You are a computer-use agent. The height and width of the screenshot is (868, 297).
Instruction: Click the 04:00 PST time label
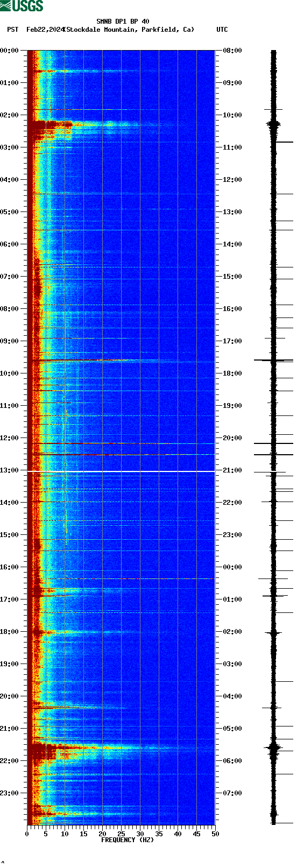tap(9, 180)
